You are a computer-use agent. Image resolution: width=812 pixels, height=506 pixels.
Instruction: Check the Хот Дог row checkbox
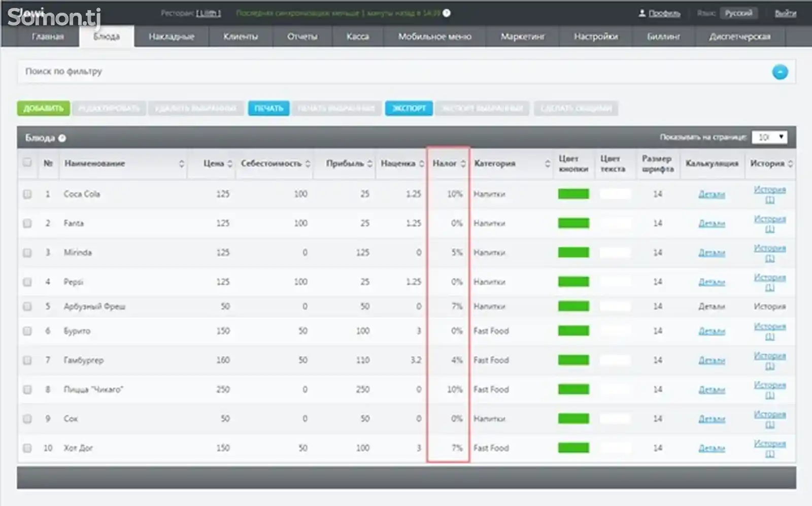pyautogui.click(x=27, y=448)
